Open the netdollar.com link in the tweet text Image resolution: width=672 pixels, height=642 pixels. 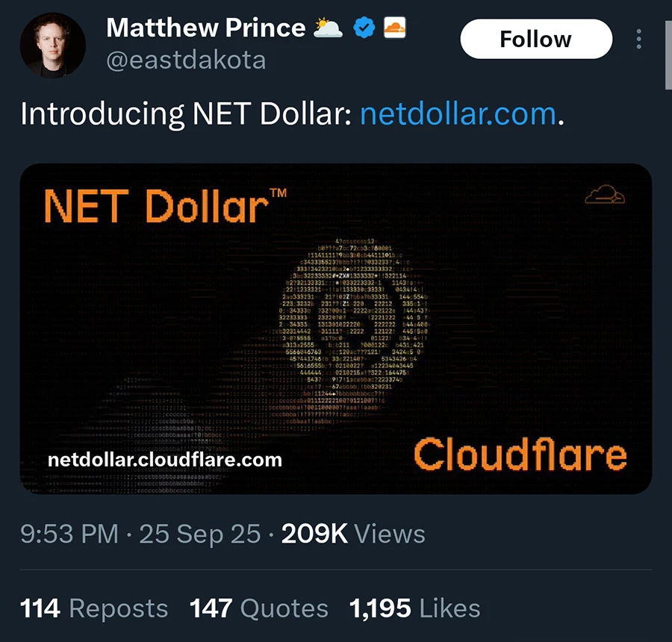tap(457, 113)
